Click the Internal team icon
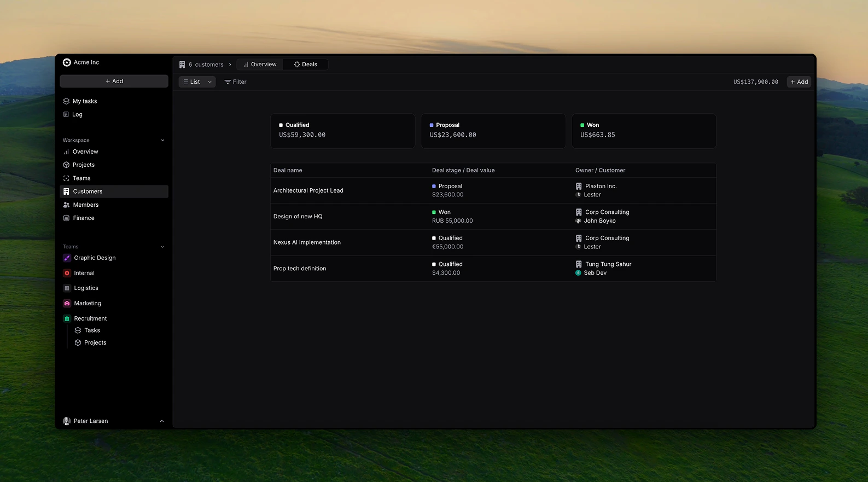The image size is (868, 482). (67, 273)
